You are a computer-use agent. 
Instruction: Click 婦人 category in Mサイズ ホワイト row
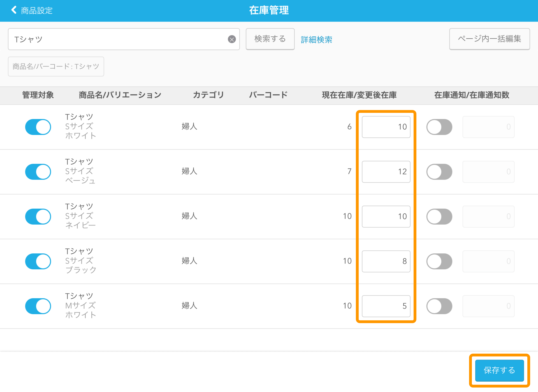tap(189, 305)
